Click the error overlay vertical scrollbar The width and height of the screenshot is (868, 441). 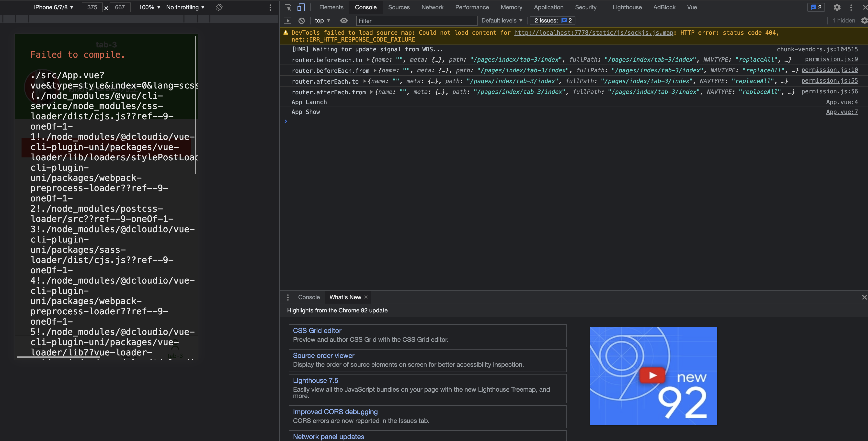(x=195, y=105)
